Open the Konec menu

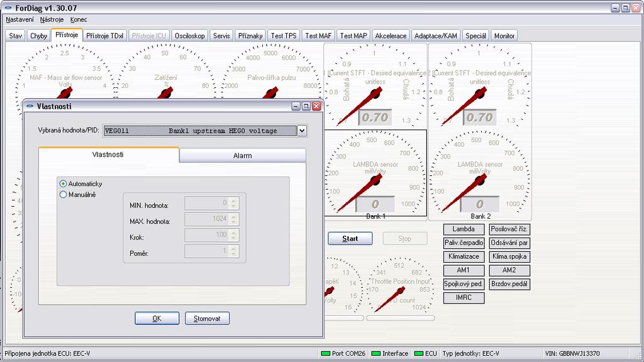[79, 19]
